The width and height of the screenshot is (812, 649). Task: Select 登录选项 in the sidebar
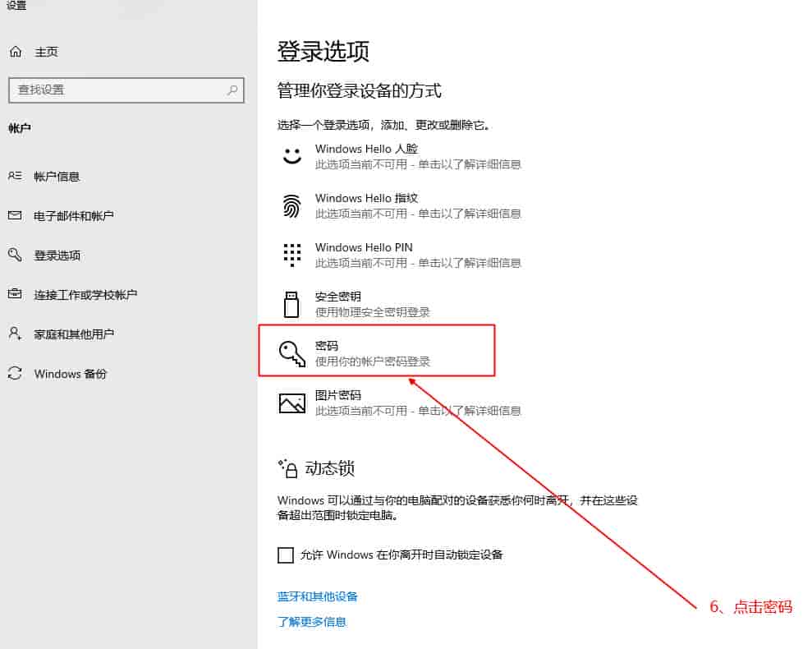pyautogui.click(x=57, y=255)
